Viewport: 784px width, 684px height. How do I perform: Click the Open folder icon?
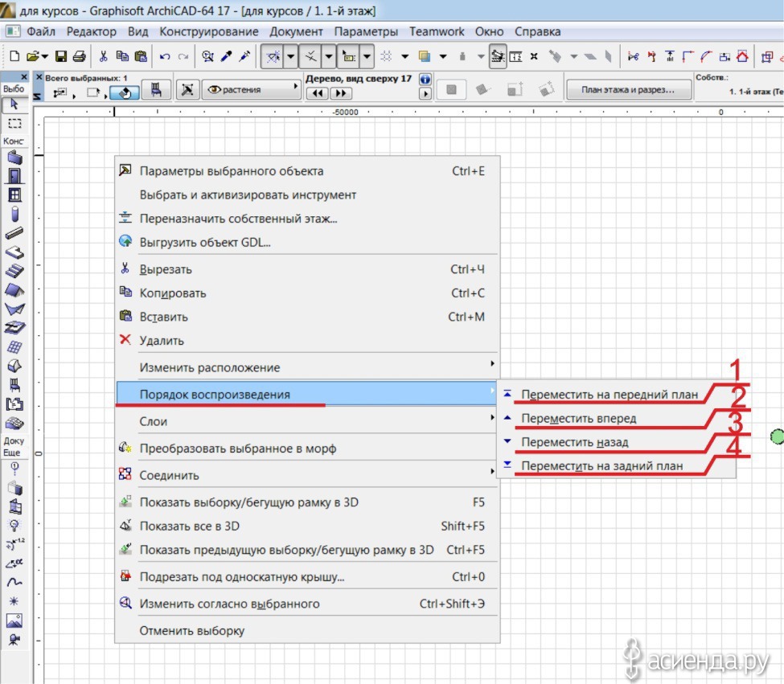tap(32, 56)
